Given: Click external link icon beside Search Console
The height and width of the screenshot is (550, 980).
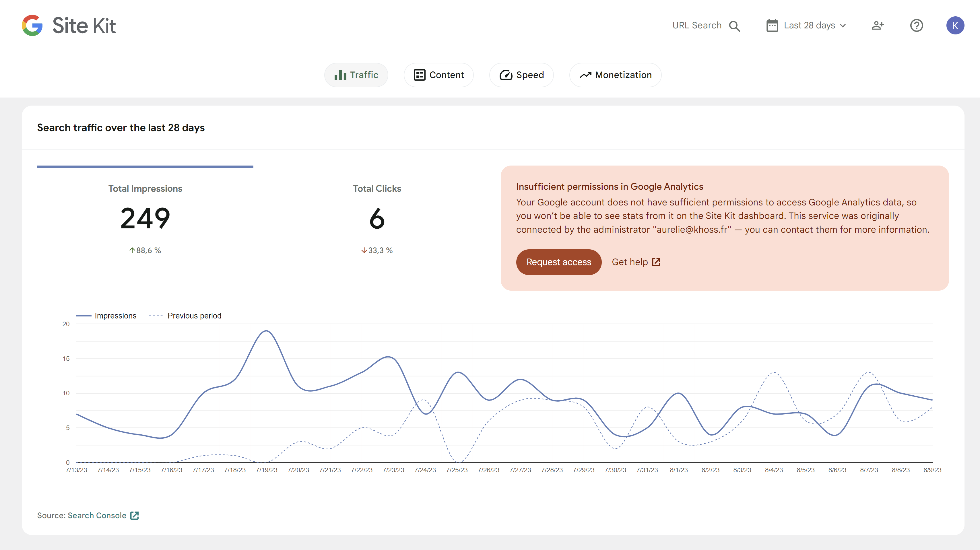Looking at the screenshot, I should (x=134, y=515).
